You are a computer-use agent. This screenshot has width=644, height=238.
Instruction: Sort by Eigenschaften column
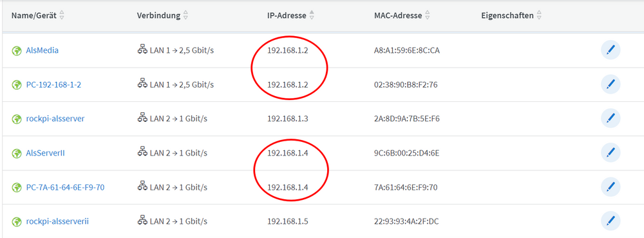[x=539, y=15]
